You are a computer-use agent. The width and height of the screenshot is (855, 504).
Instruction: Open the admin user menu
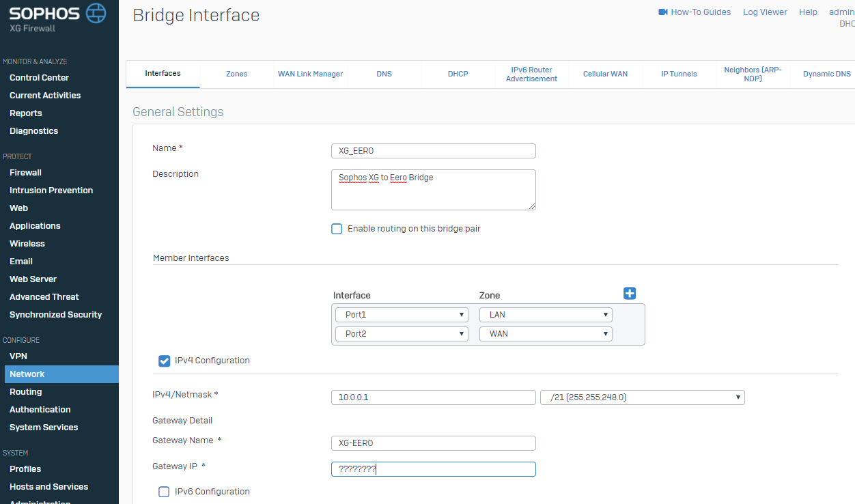coord(841,12)
